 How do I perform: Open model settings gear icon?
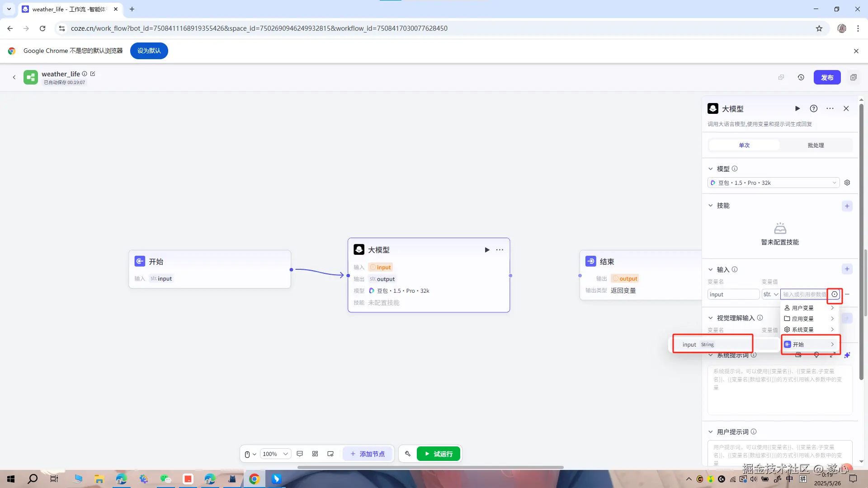847,183
